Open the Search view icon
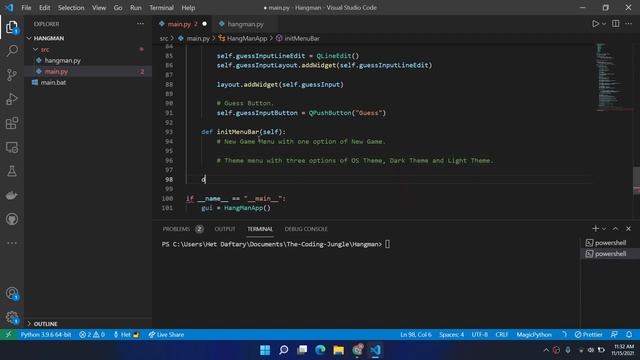The height and width of the screenshot is (360, 640). click(x=12, y=51)
